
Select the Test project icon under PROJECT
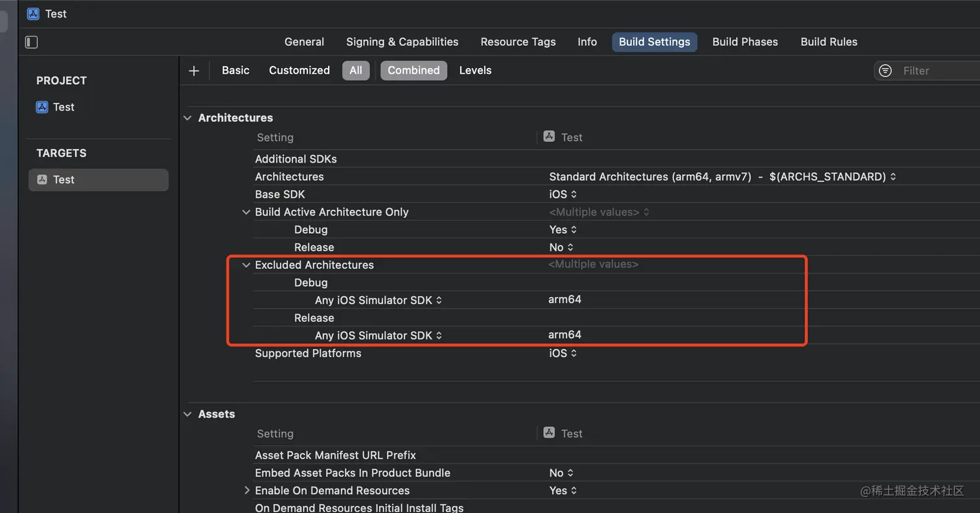[x=42, y=107]
